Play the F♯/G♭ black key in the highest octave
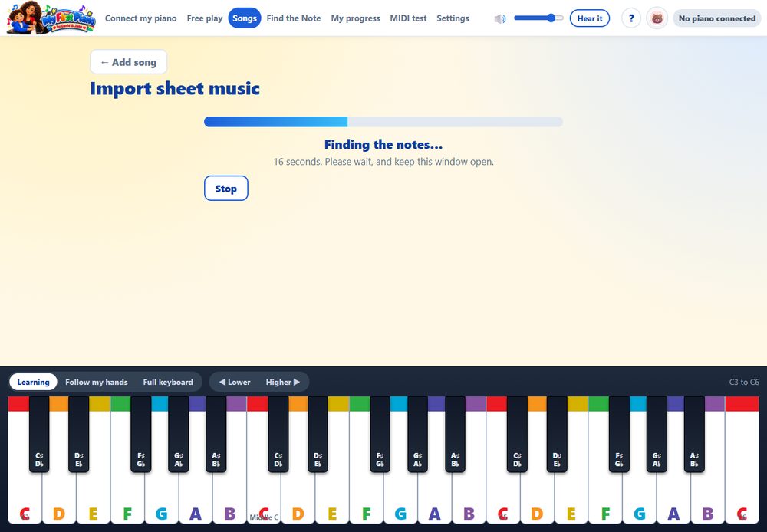The width and height of the screenshot is (767, 532). (x=619, y=434)
